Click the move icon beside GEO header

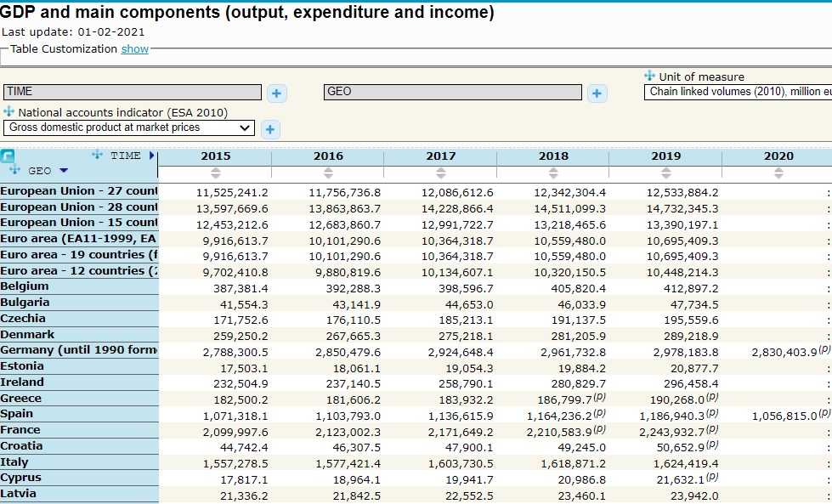click(14, 170)
